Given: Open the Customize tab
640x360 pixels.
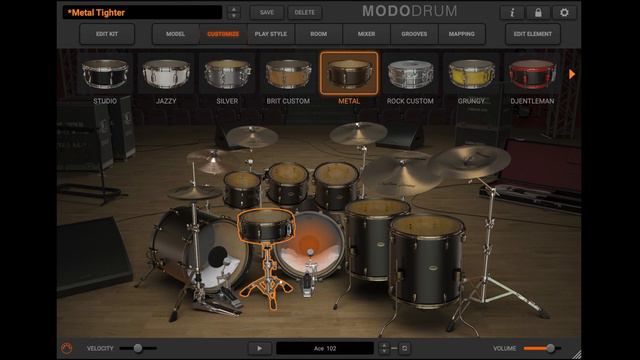Looking at the screenshot, I should 223,34.
